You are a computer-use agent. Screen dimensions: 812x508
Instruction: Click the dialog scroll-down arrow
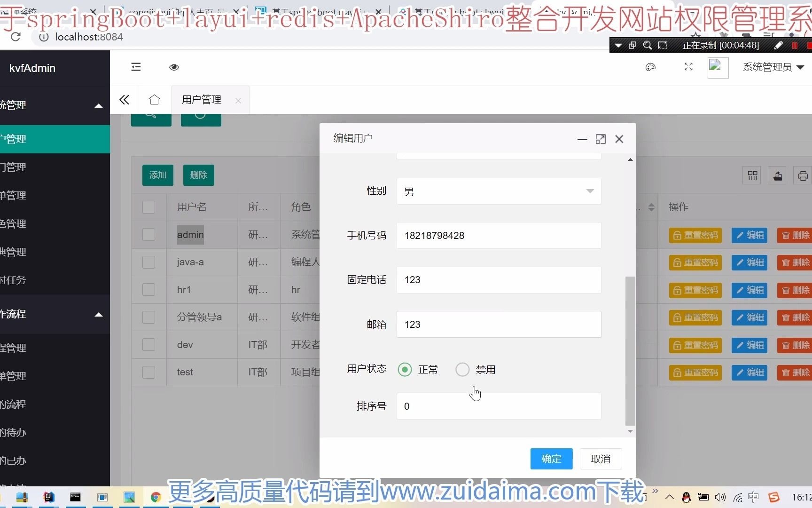click(630, 431)
